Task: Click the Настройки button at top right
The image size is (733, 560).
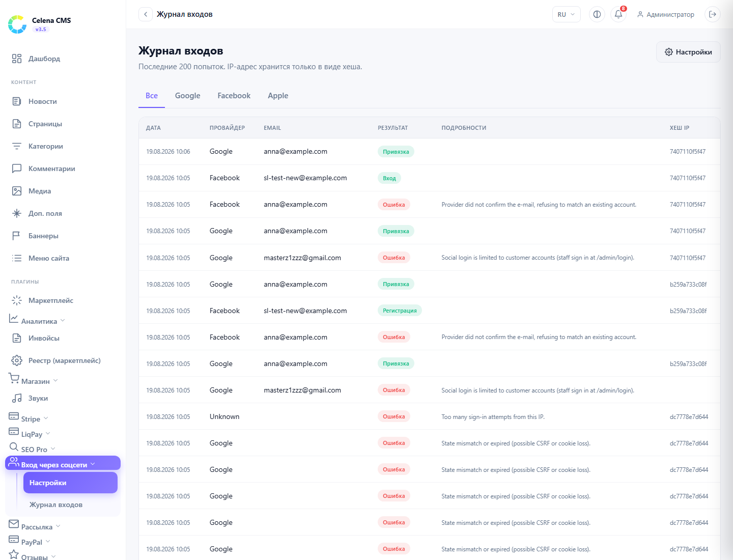Action: click(x=688, y=52)
